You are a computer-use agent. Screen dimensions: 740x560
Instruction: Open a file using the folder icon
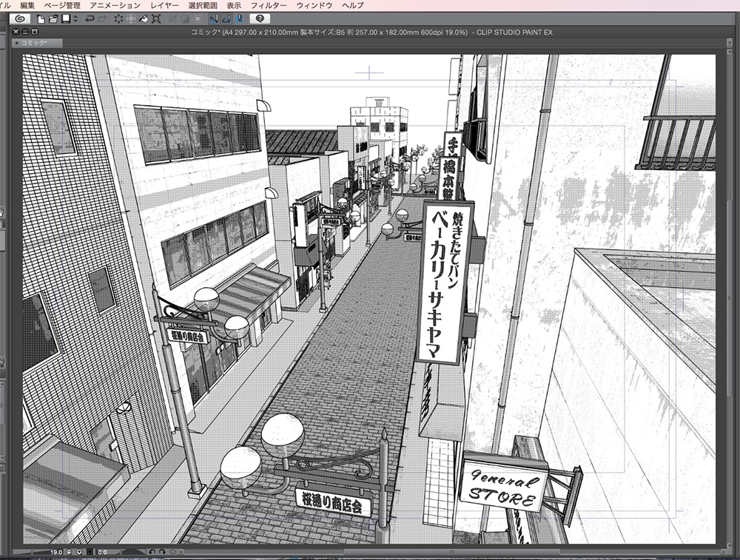(54, 21)
